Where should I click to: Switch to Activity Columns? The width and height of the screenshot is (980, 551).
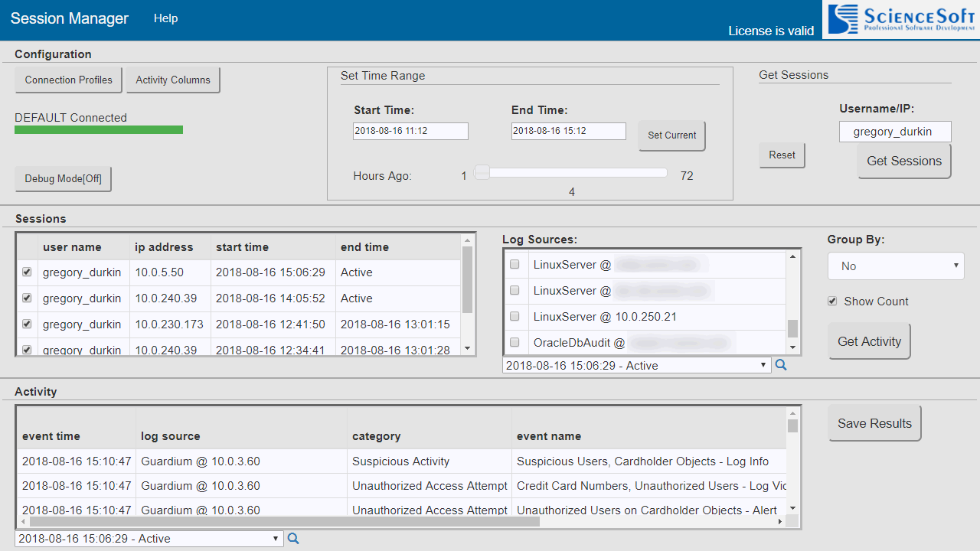[172, 80]
